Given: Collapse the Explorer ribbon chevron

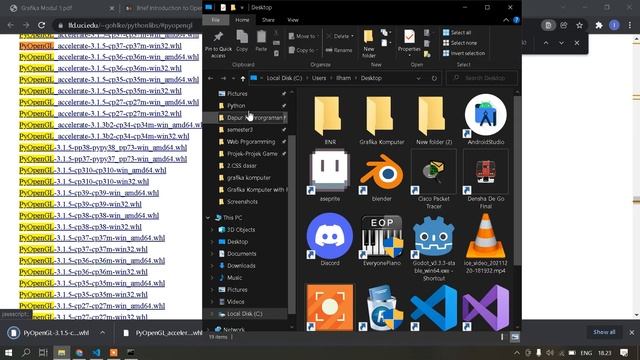Looking at the screenshot, I should 506,20.
